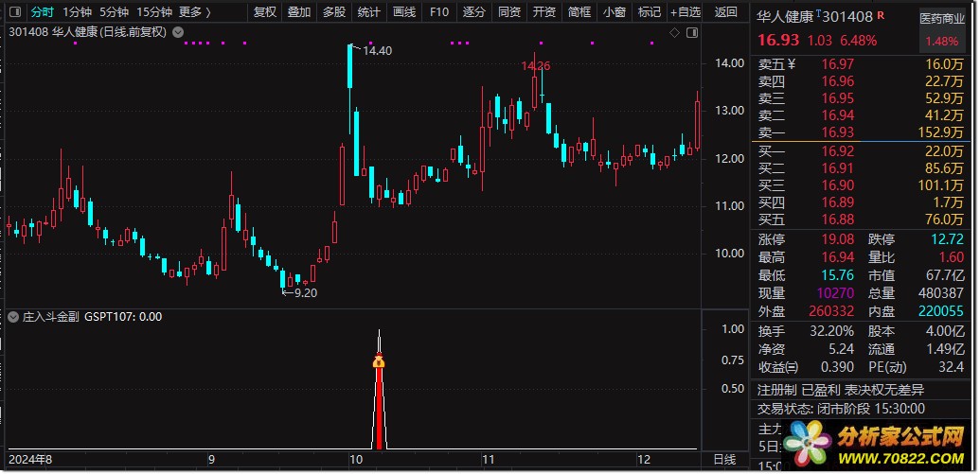Select the 15分钟 period
The image size is (980, 474).
154,12
